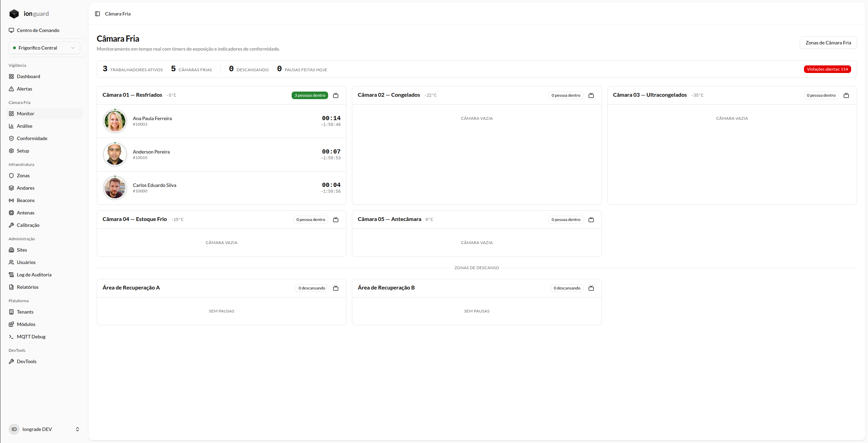Image resolution: width=868 pixels, height=443 pixels.
Task: Click the Módulos blocks icon
Action: [11, 324]
